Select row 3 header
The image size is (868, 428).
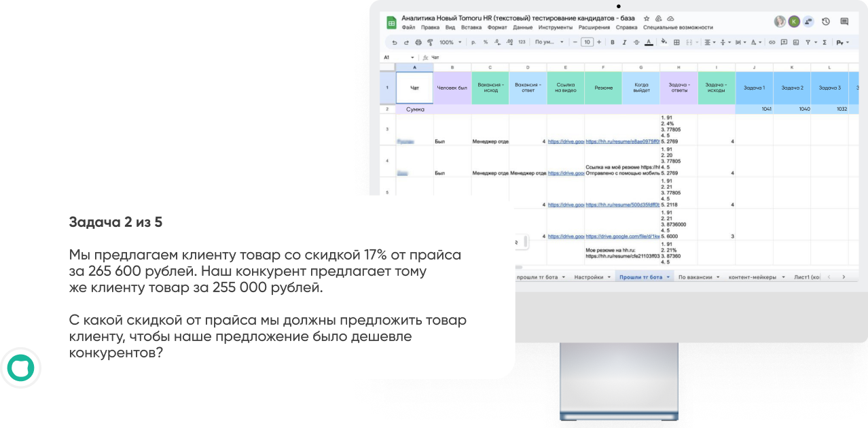[x=387, y=129]
